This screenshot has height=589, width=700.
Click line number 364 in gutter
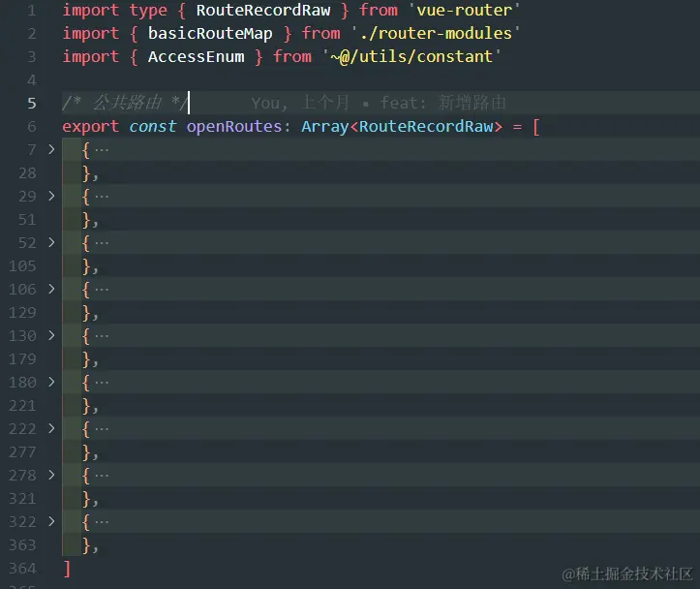(23, 569)
